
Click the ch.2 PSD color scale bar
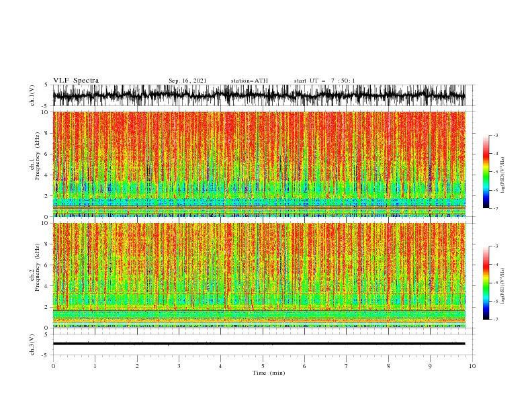[x=486, y=283]
